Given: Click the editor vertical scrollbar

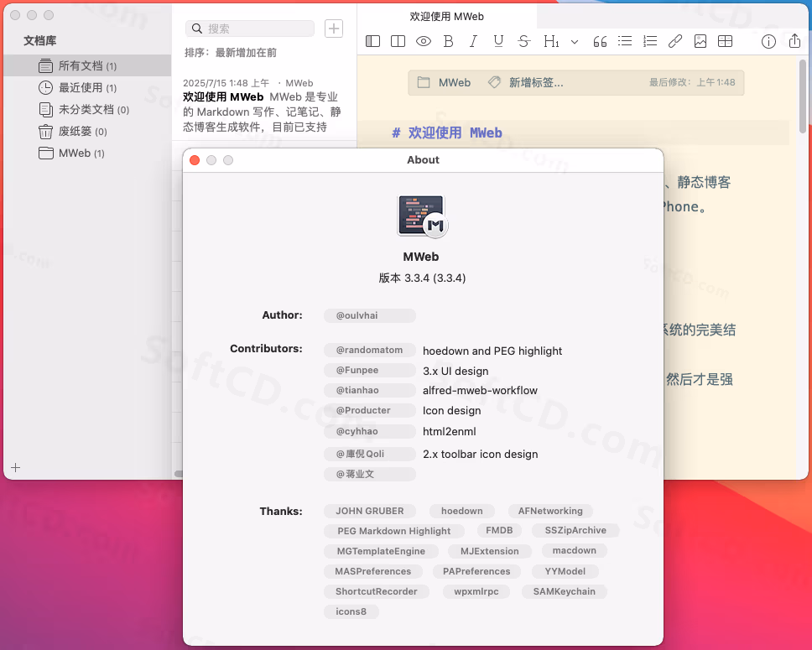Looking at the screenshot, I should point(803,96).
